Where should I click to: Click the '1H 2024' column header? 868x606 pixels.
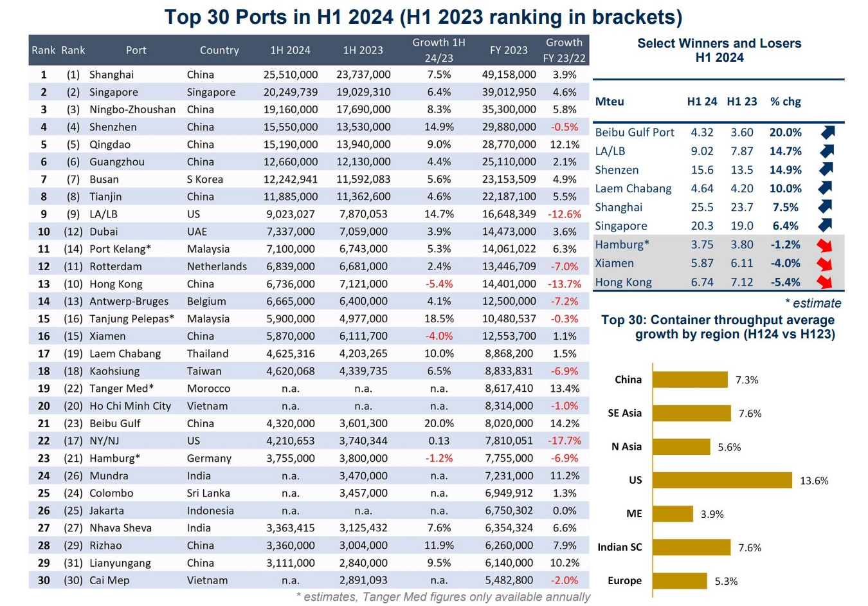(290, 50)
